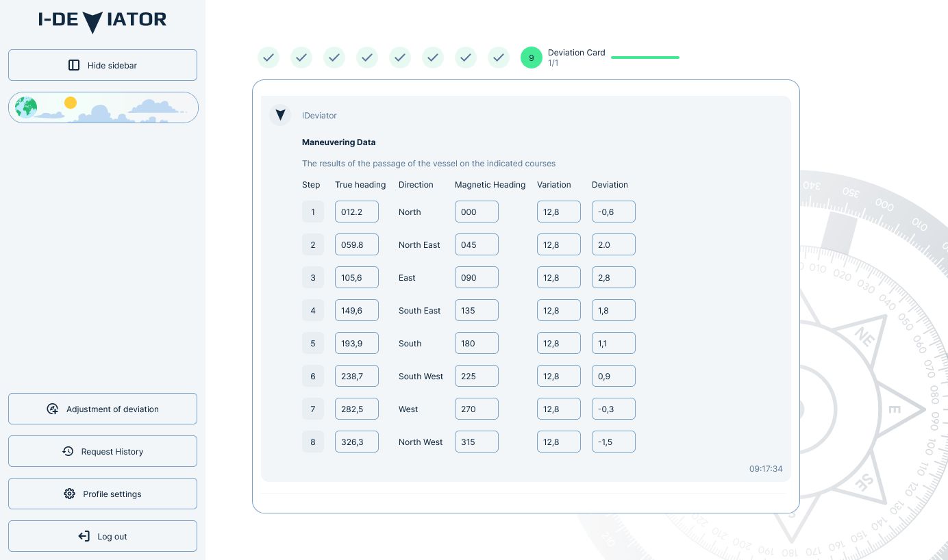Screen dimensions: 948x560
Task: Select the True heading field 282,5
Action: [357, 409]
